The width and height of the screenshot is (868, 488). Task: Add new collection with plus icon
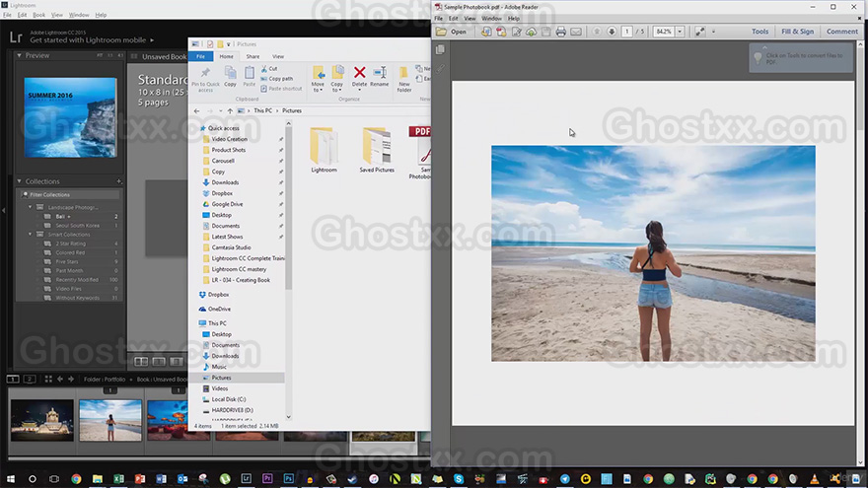(119, 181)
